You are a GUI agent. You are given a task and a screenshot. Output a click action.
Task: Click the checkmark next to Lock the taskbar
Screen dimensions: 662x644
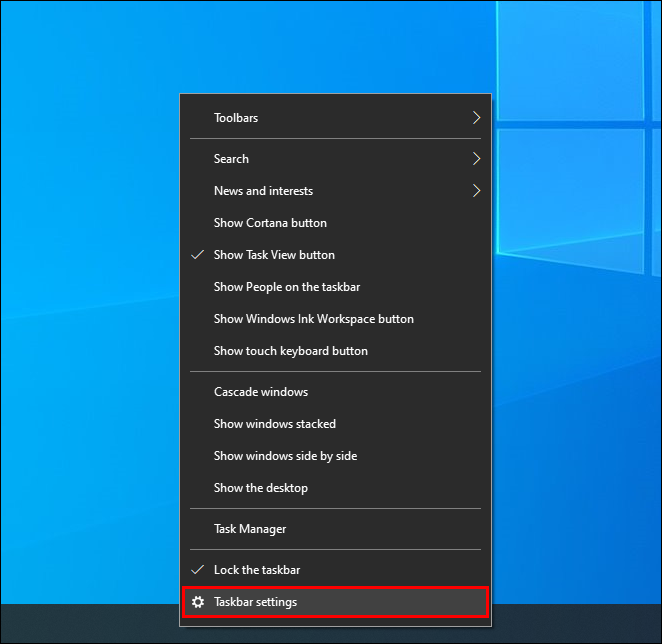tap(198, 570)
